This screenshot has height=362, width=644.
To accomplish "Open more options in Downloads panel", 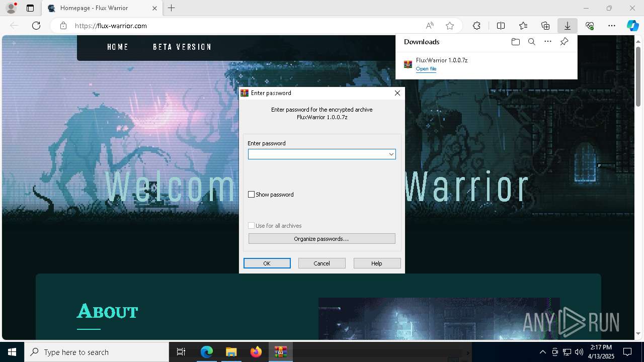I will tap(548, 42).
